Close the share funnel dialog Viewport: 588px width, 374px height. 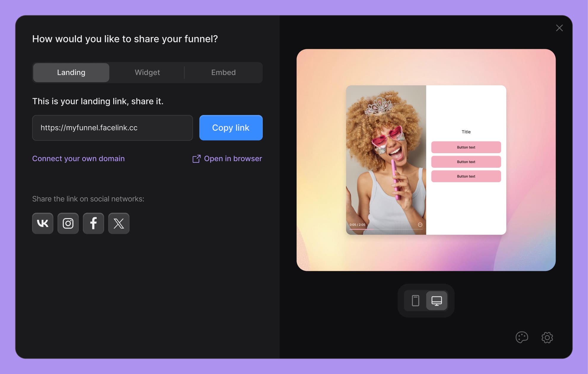(x=559, y=28)
